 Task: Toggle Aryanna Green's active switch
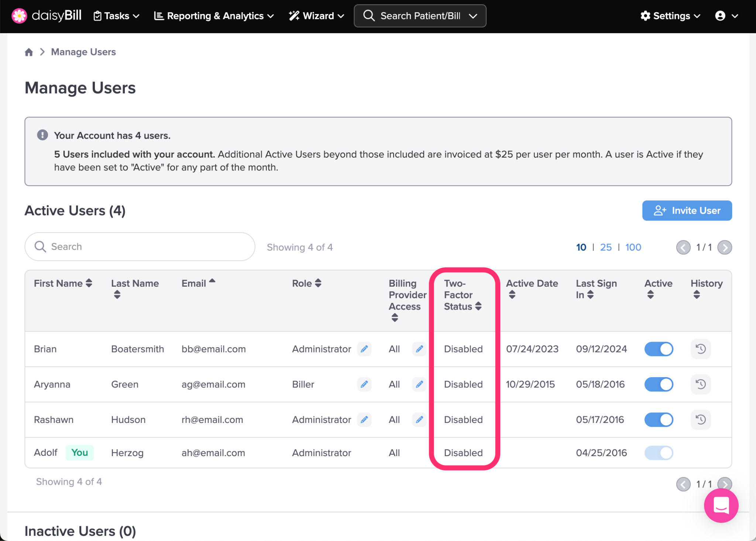(x=659, y=385)
